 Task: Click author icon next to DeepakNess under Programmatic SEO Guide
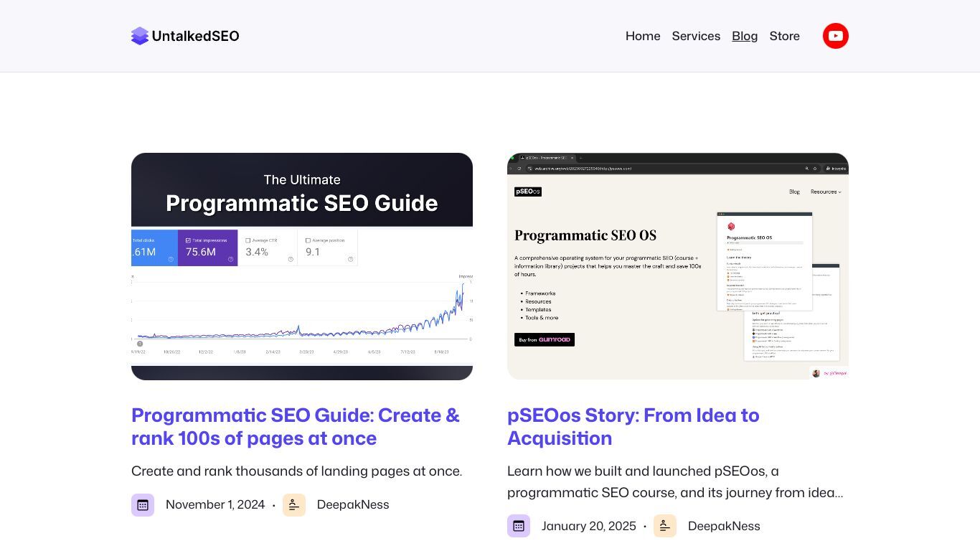[294, 505]
